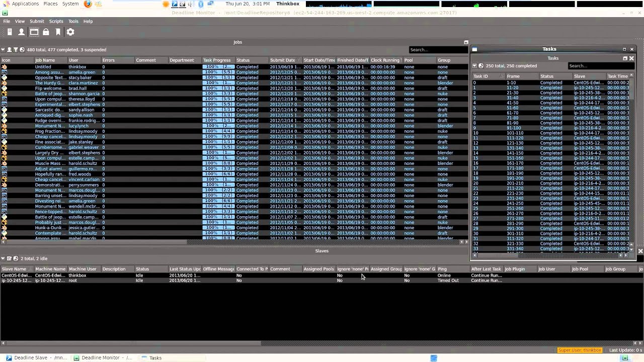
Task: Click the window panel toolbar icon
Action: (x=34, y=32)
